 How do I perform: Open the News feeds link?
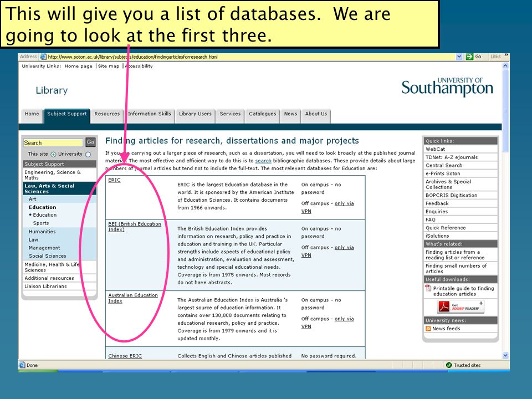(x=446, y=329)
